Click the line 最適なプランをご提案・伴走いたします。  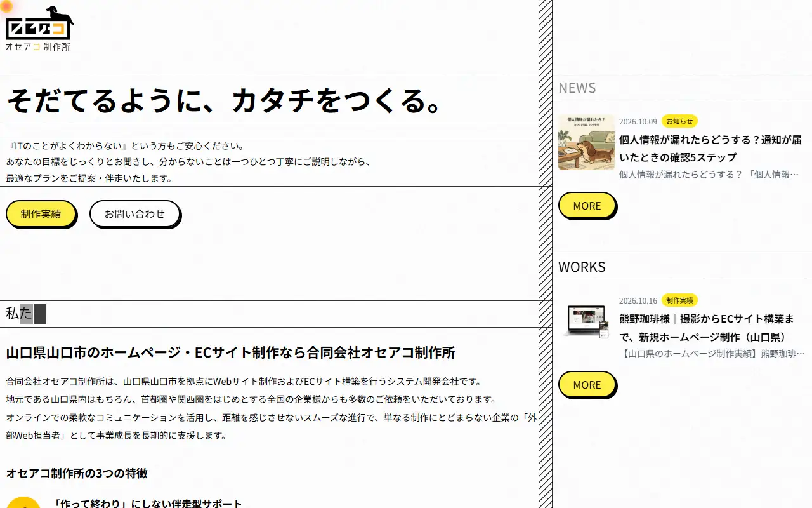pos(89,178)
